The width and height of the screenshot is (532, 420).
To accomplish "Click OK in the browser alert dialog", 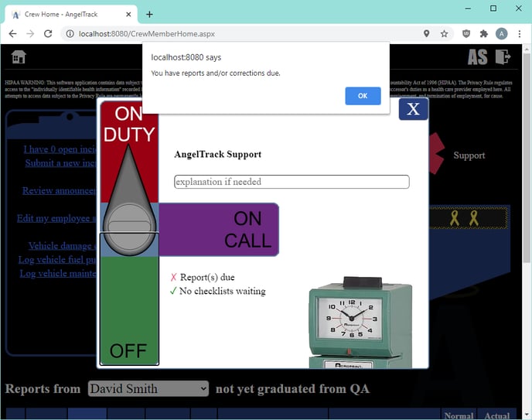I will pyautogui.click(x=363, y=96).
